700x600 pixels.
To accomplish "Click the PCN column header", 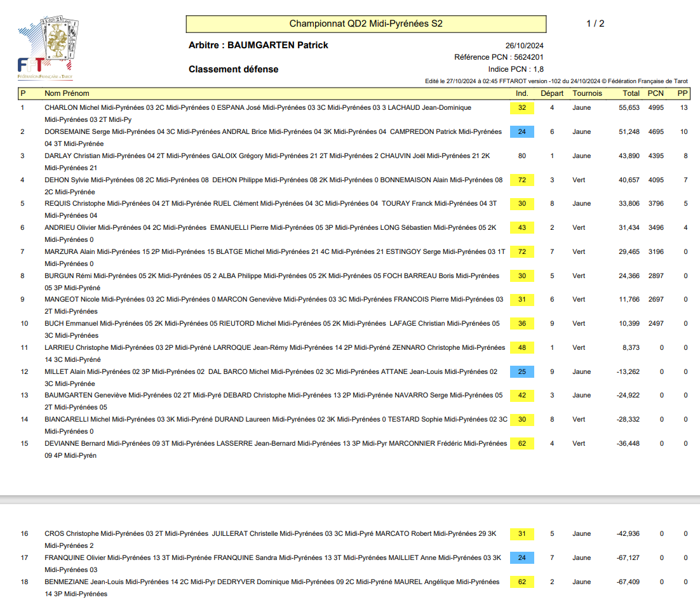I will 656,93.
